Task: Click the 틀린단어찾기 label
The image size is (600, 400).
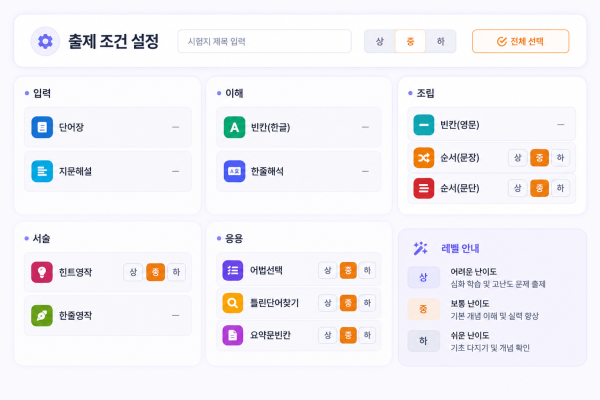Action: point(274,303)
